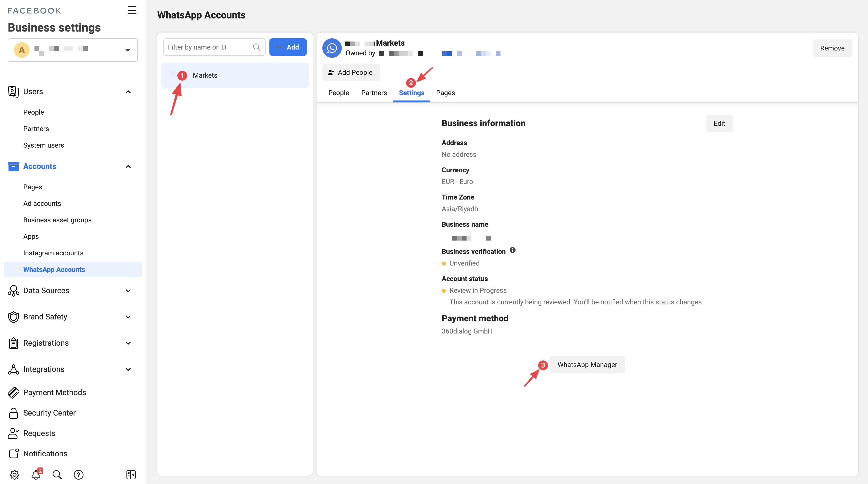
Task: Click the 'Asia/Riyadh' time zone value
Action: click(460, 209)
